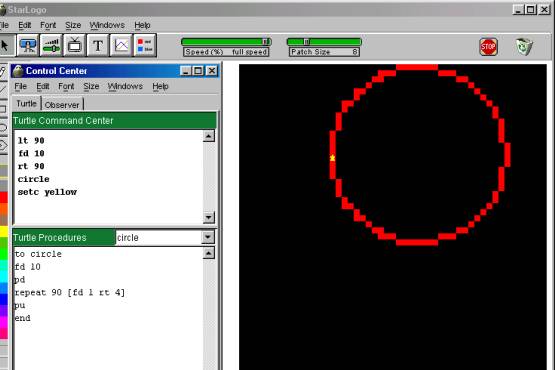Switch to the Observer tab
The image size is (555, 370).
pyautogui.click(x=62, y=105)
